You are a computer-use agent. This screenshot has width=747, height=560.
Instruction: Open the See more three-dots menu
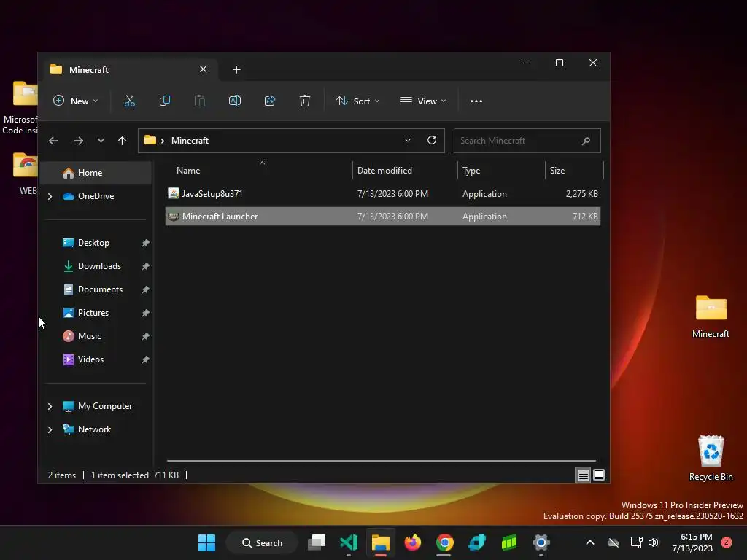(476, 101)
